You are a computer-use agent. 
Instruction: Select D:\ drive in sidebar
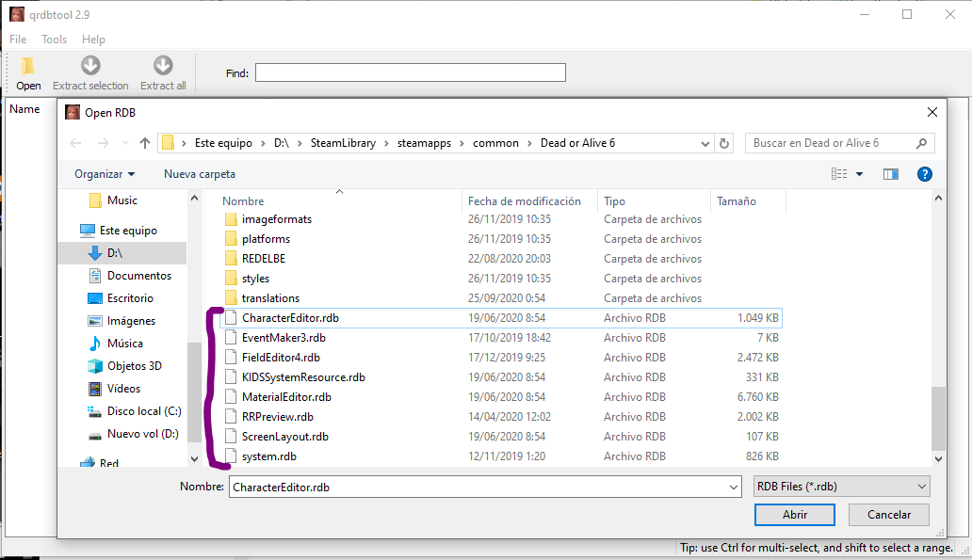pyautogui.click(x=115, y=253)
